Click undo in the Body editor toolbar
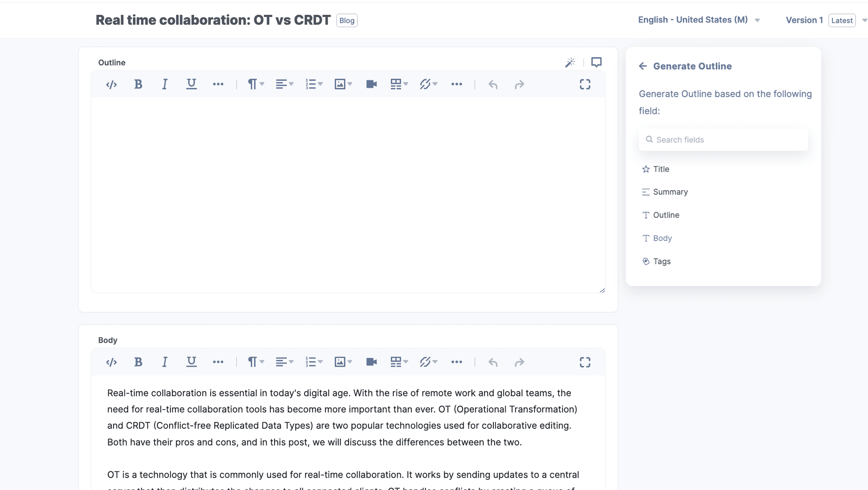Image resolution: width=868 pixels, height=490 pixels. [x=492, y=362]
